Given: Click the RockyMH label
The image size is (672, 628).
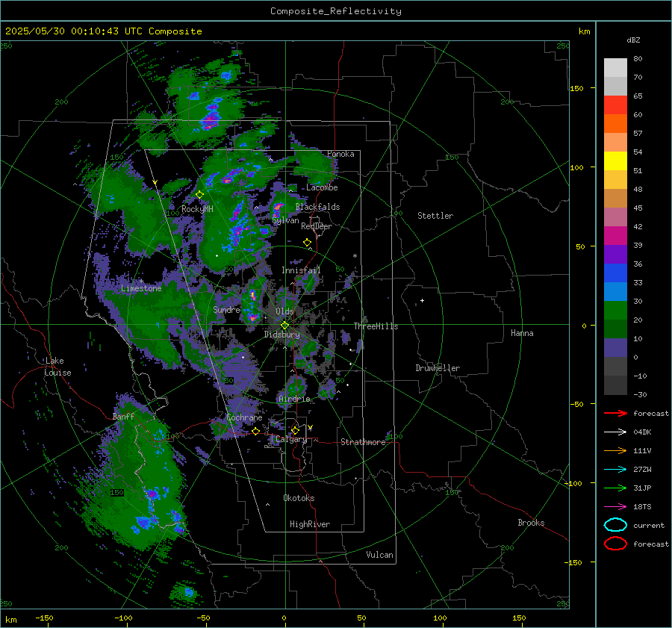Looking at the screenshot, I should (x=197, y=209).
